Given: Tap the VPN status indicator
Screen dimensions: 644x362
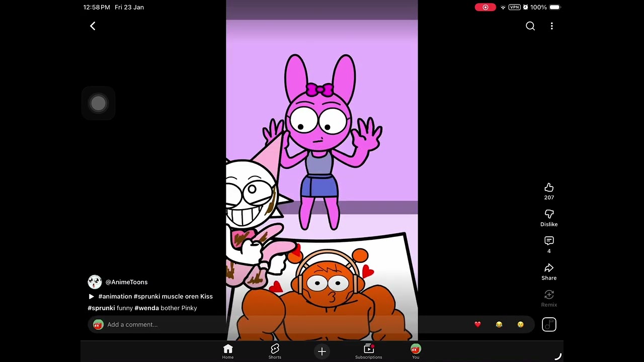Looking at the screenshot, I should pos(514,8).
